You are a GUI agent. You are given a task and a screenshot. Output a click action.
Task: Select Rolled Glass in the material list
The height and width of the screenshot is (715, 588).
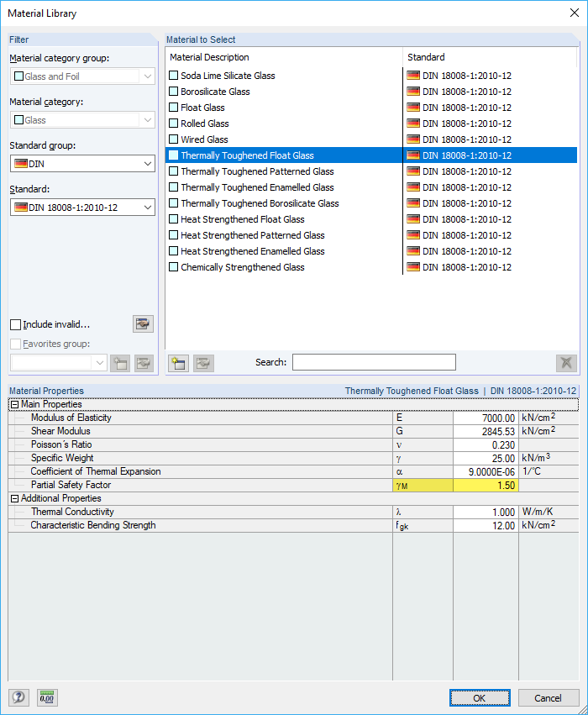pos(371,124)
